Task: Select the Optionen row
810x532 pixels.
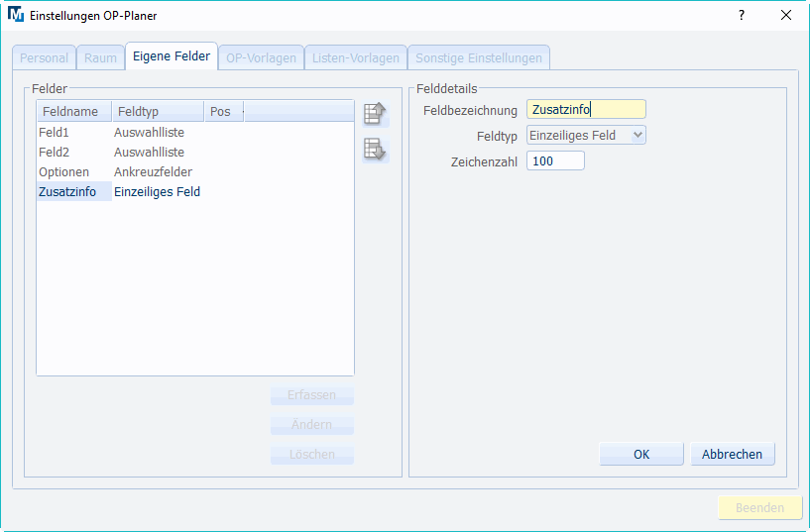Action: 195,171
